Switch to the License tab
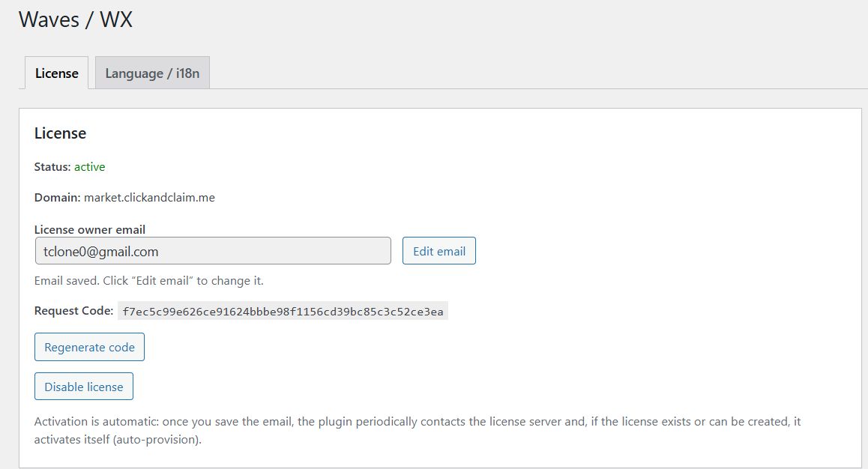The width and height of the screenshot is (868, 469). (57, 73)
